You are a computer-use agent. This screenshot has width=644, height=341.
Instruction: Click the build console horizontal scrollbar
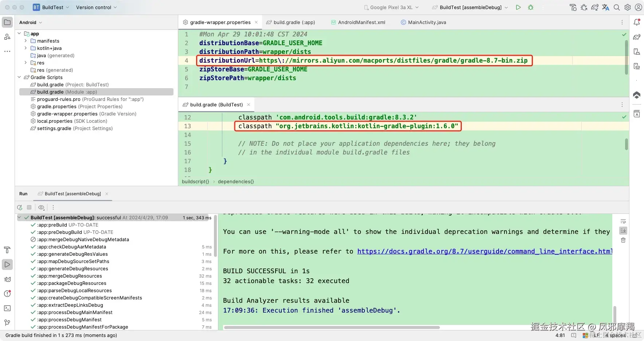(332, 328)
